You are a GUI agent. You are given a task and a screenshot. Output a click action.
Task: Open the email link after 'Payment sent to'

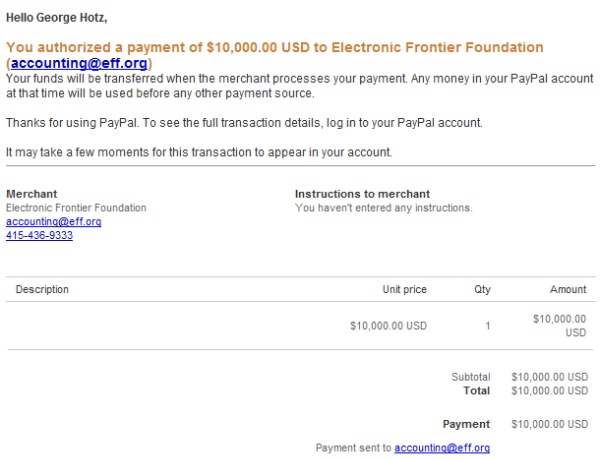pyautogui.click(x=442, y=449)
